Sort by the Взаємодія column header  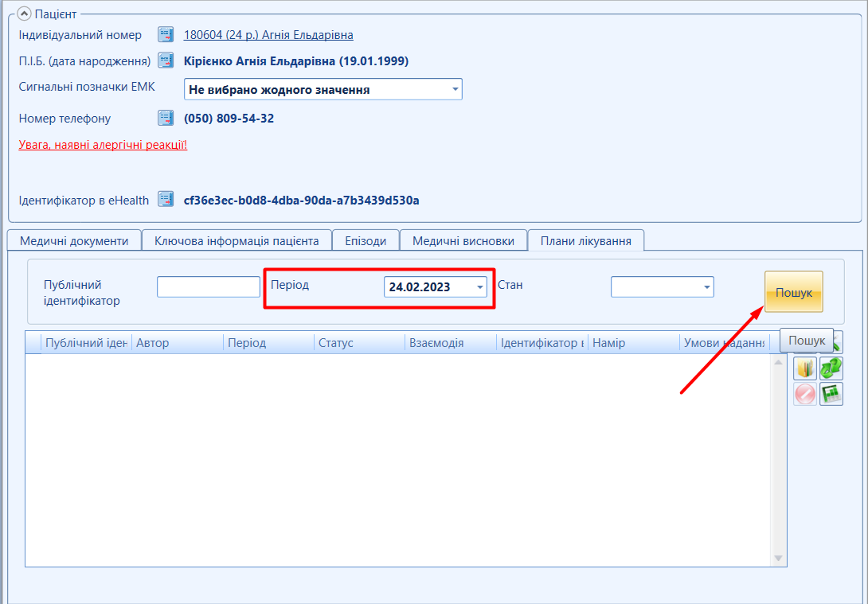point(451,343)
